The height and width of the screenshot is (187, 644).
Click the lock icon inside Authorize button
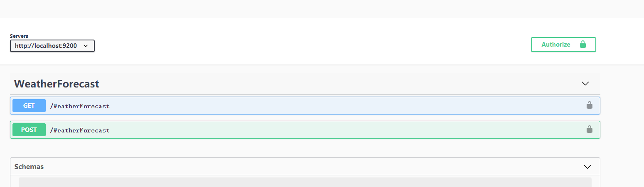point(582,45)
